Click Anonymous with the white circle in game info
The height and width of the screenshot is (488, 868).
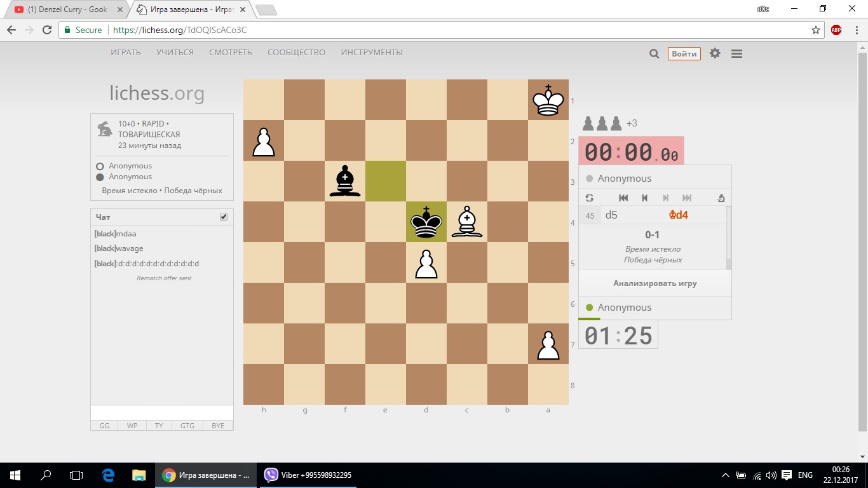coord(130,166)
